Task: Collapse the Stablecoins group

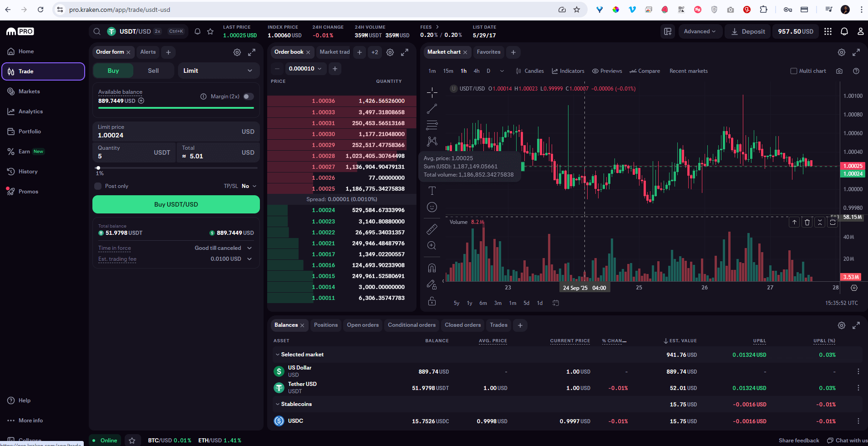Action: (277, 404)
